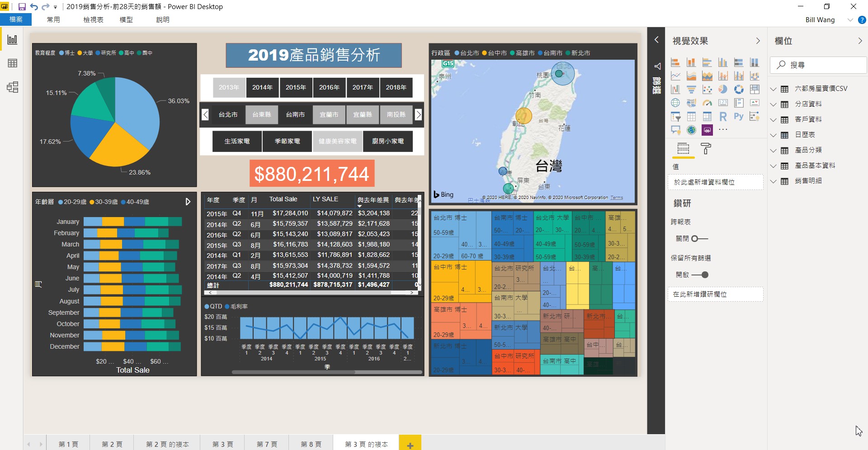
Task: Open more visuals ellipsis menu
Action: coord(723,130)
